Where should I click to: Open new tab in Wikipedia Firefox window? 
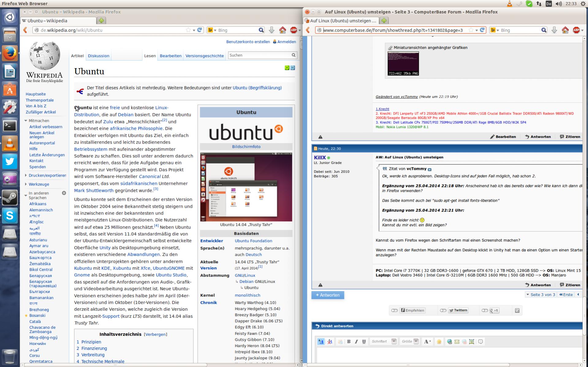(101, 21)
